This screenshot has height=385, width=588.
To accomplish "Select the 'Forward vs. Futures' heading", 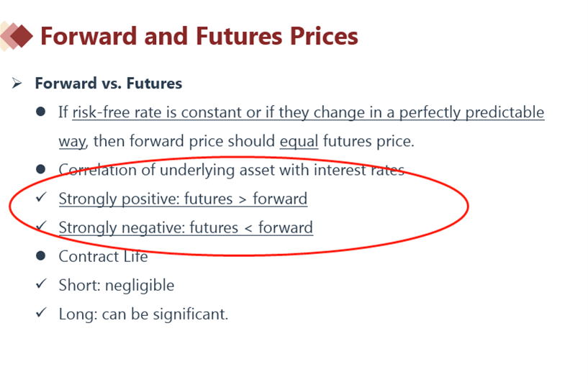I will [x=108, y=83].
